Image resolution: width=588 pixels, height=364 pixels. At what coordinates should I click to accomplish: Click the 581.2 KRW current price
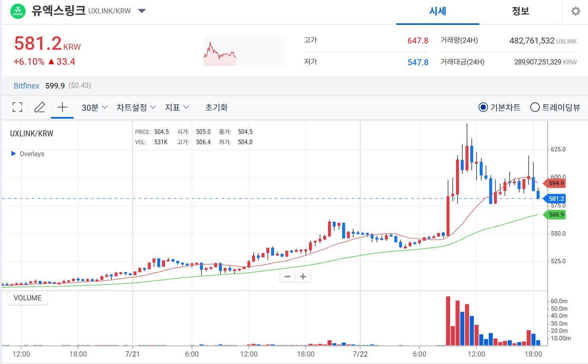(x=47, y=43)
